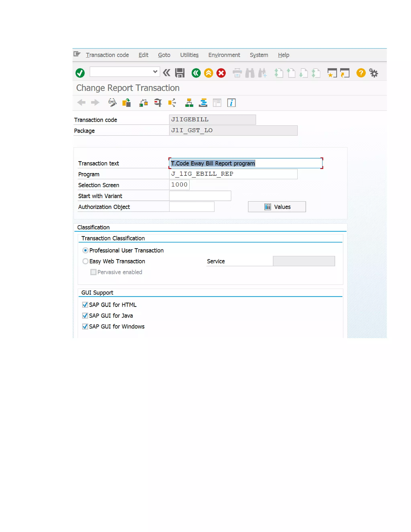Open the Utilities menu

click(x=189, y=55)
